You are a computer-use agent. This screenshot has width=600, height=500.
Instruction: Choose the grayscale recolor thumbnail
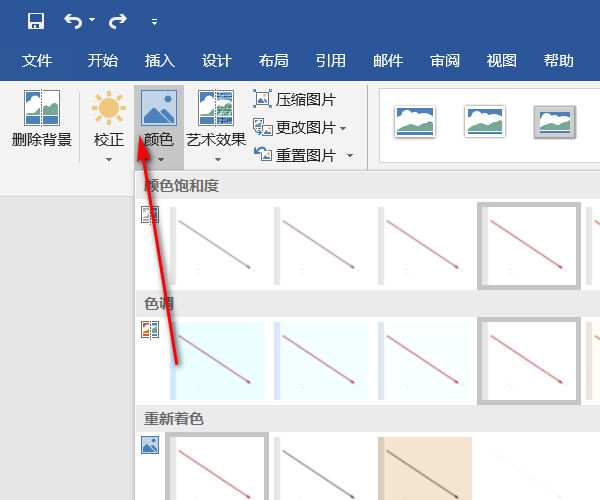[x=321, y=469]
